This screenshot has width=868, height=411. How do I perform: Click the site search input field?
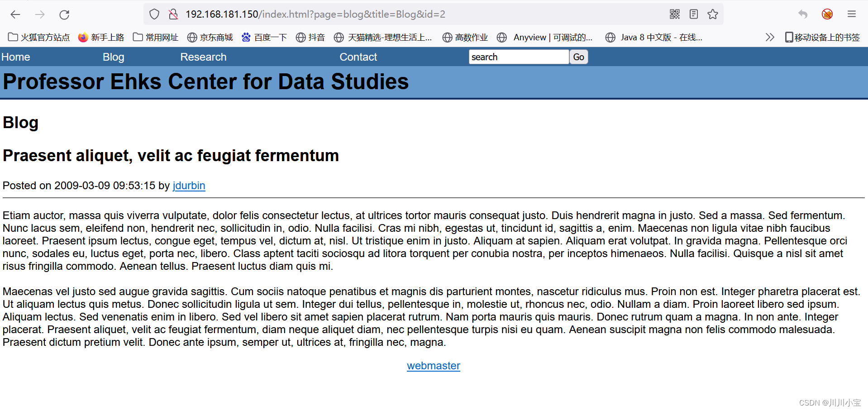pos(519,57)
